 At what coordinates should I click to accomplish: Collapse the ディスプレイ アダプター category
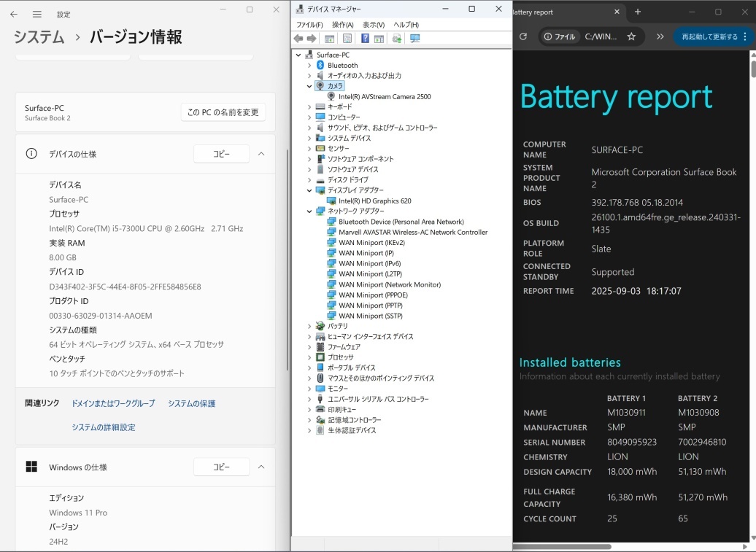(309, 190)
